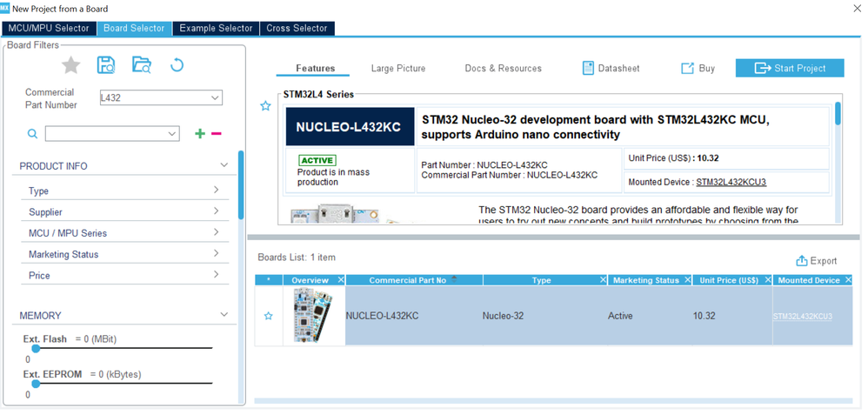
Task: Reset all board filters
Action: 177,65
